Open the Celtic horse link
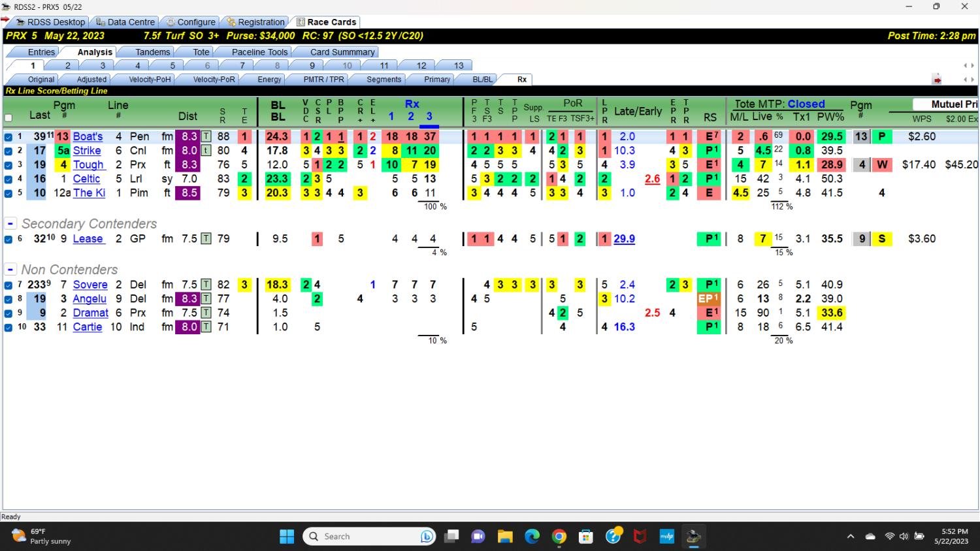Viewport: 980px width, 551px height. click(86, 178)
